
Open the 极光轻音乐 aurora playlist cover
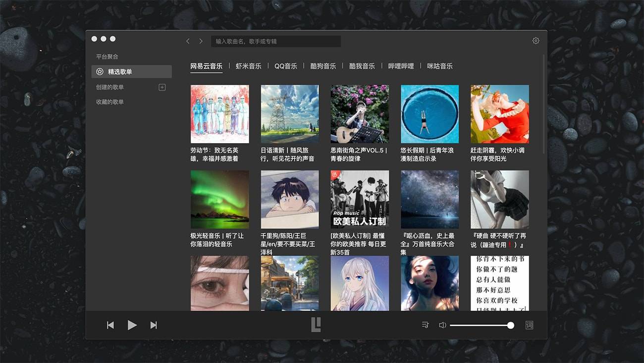tap(219, 199)
